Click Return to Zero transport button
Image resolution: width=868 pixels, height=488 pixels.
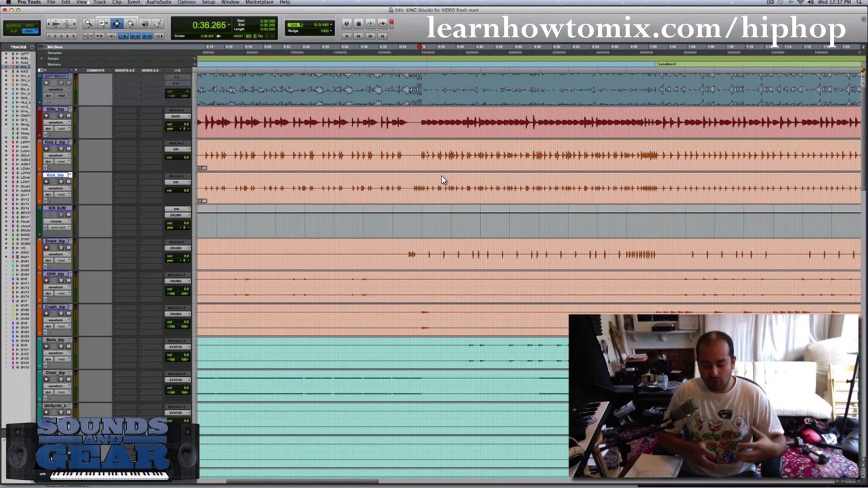click(x=346, y=36)
